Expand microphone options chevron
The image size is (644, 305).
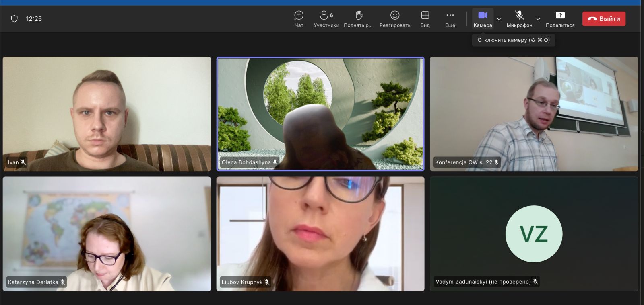pyautogui.click(x=538, y=19)
